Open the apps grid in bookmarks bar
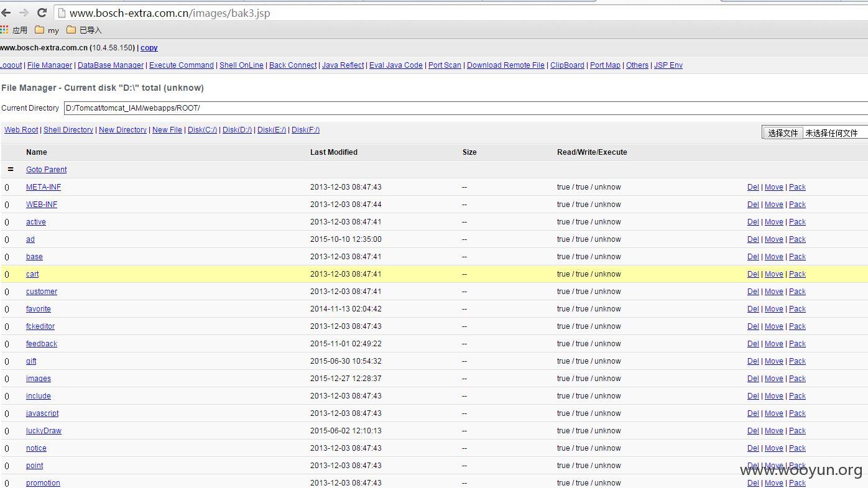868x488 pixels. (x=4, y=30)
